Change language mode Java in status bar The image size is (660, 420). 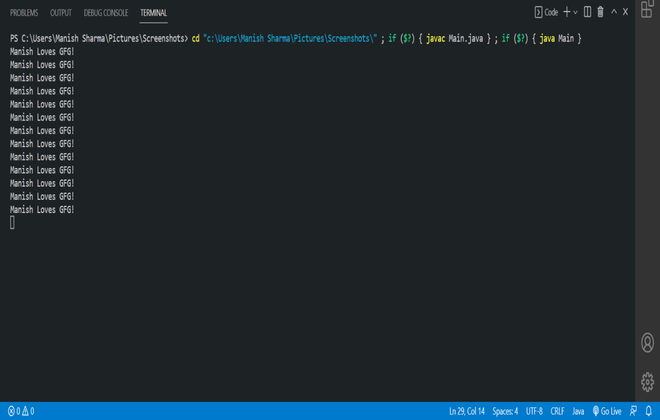578,411
